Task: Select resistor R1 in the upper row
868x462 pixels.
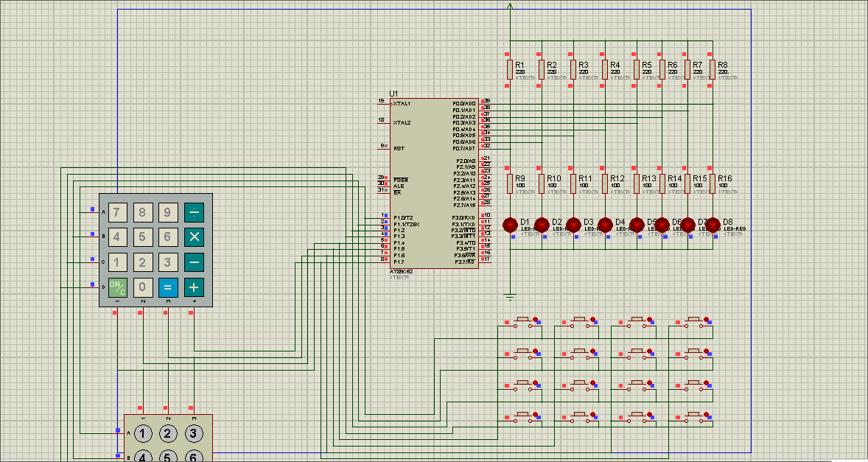Action: [x=509, y=69]
